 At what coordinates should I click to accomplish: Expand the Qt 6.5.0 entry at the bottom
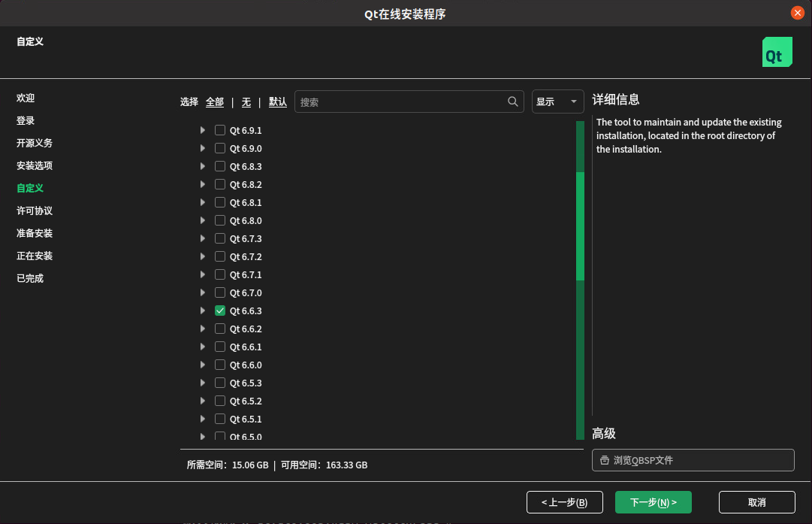pyautogui.click(x=202, y=436)
